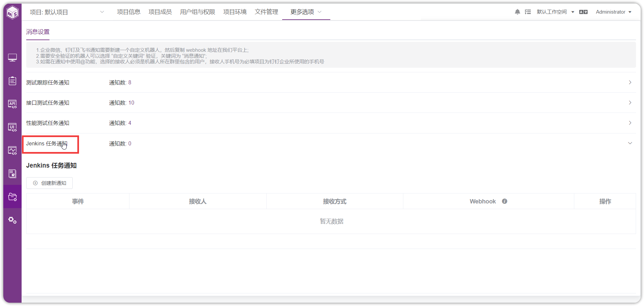The image size is (644, 306).
Task: Click the 暂无数据 empty table text
Action: pos(332,221)
